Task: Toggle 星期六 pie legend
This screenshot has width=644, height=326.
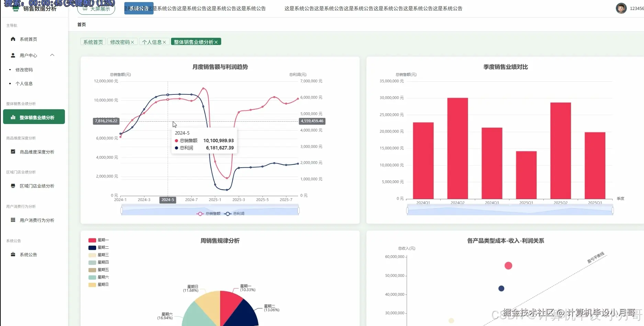Action: [x=99, y=277]
